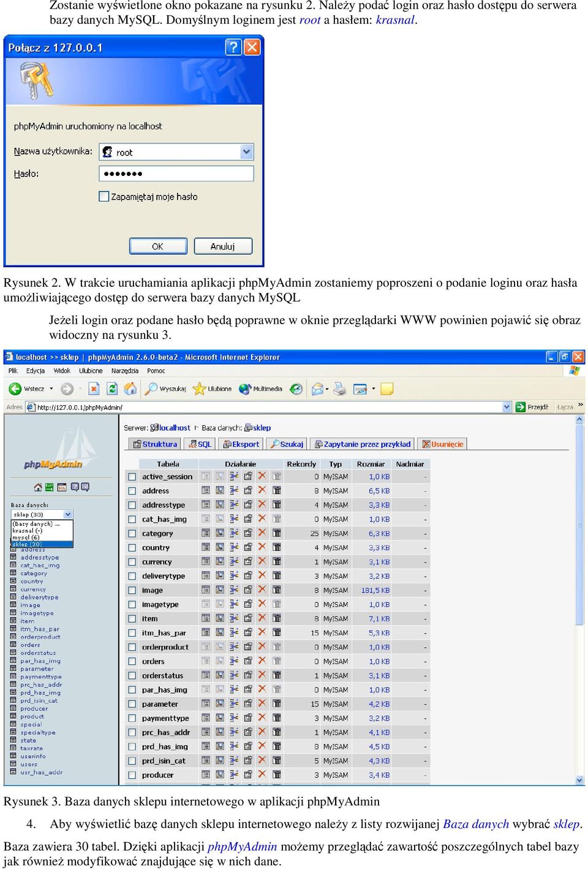The height and width of the screenshot is (869, 588).
Task: Click the help question mark in login dialog
Action: click(233, 47)
